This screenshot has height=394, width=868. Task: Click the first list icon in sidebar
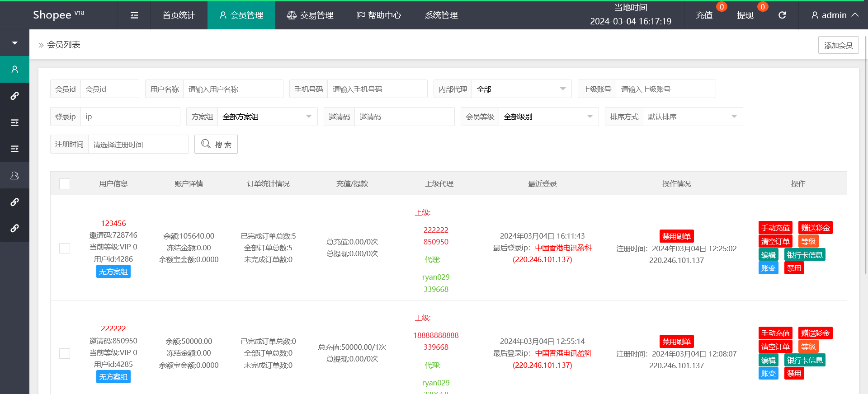[x=14, y=122]
